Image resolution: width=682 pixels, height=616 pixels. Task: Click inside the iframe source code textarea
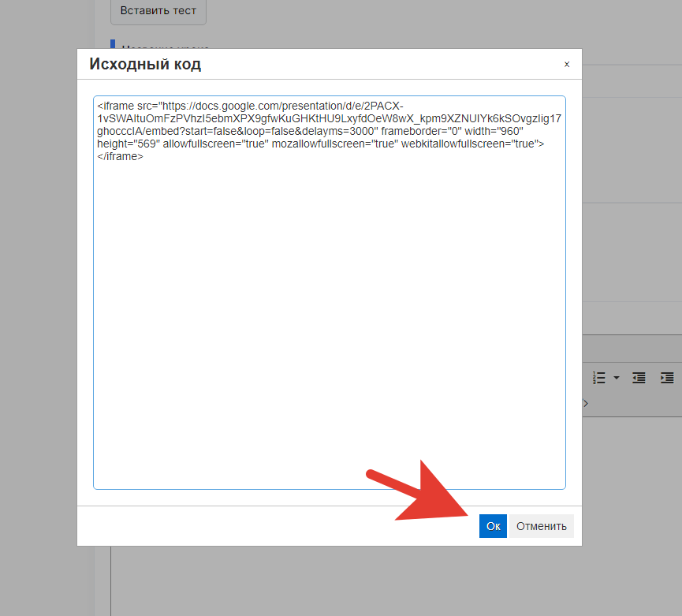point(330,293)
